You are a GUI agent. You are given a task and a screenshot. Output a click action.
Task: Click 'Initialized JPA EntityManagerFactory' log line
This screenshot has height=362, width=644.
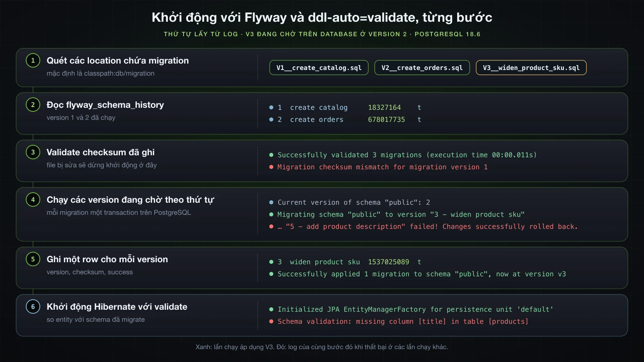[411, 309]
